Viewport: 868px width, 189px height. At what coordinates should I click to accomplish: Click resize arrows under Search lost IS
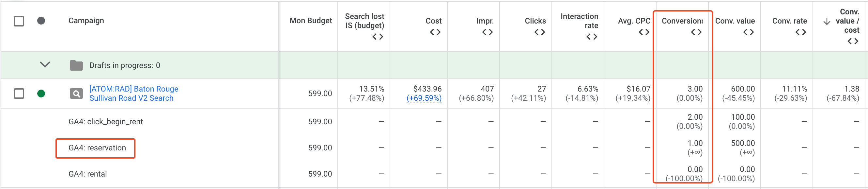(x=378, y=37)
